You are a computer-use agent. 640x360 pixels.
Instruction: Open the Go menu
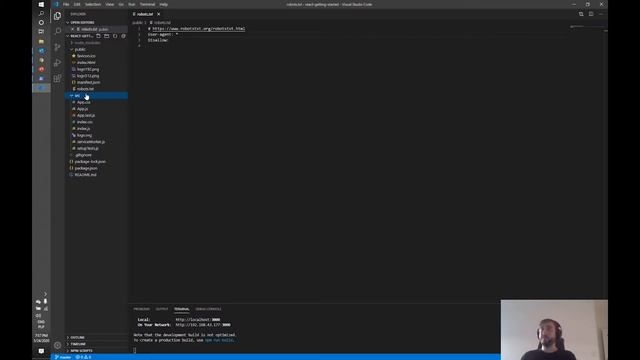[121, 4]
